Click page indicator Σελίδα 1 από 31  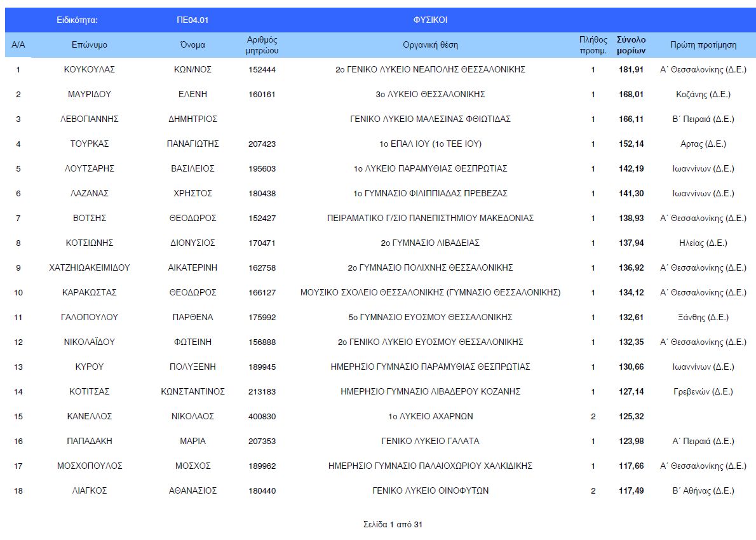(393, 525)
